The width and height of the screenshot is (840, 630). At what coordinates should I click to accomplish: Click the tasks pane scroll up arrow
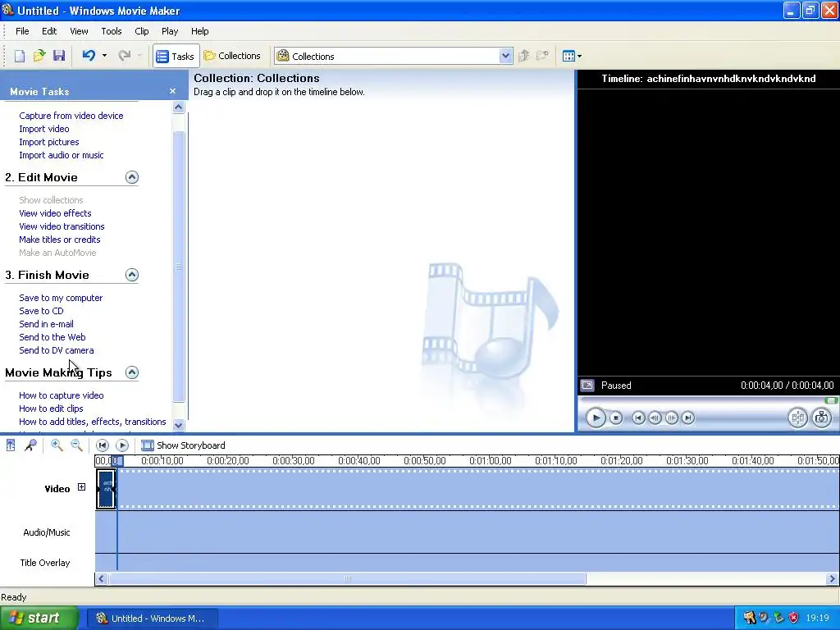pyautogui.click(x=178, y=107)
